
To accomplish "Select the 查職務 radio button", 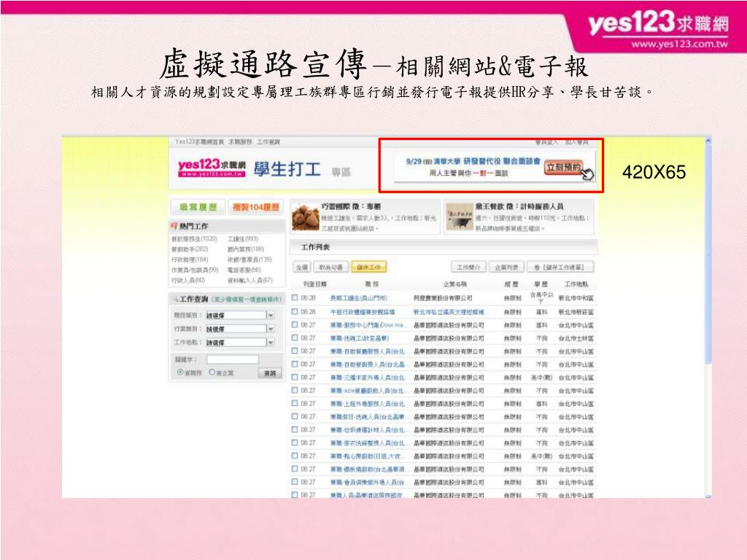I will [180, 373].
